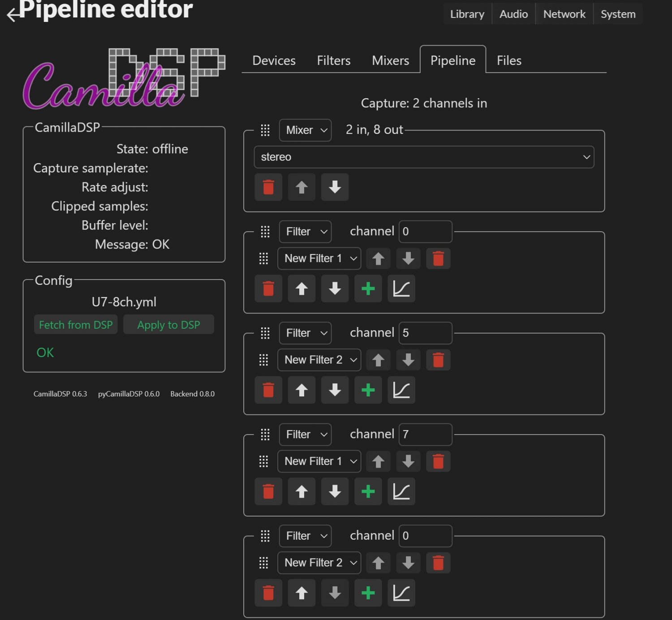Switch to the Mixers tab
The width and height of the screenshot is (672, 620).
click(x=391, y=60)
